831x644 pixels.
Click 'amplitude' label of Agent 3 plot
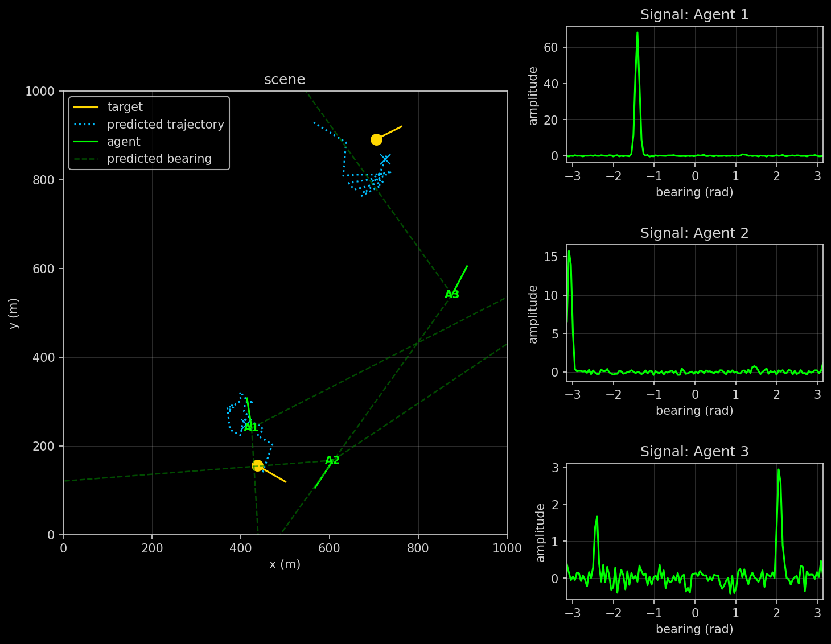(x=541, y=532)
